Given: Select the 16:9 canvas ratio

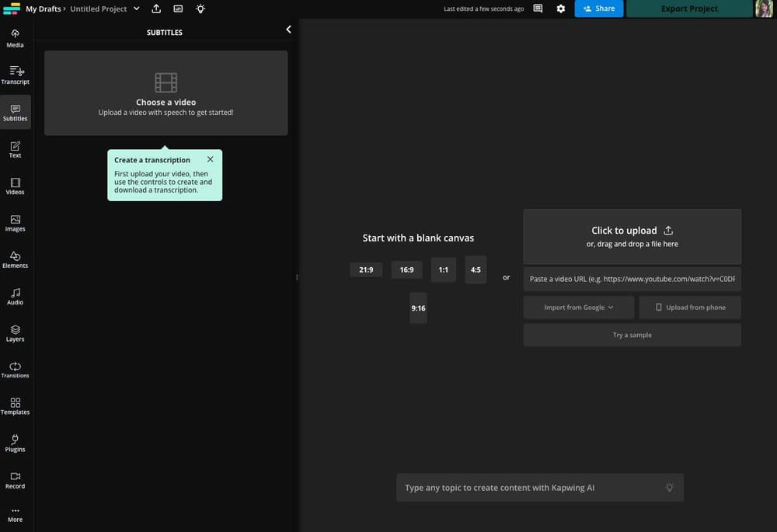Looking at the screenshot, I should tap(406, 269).
